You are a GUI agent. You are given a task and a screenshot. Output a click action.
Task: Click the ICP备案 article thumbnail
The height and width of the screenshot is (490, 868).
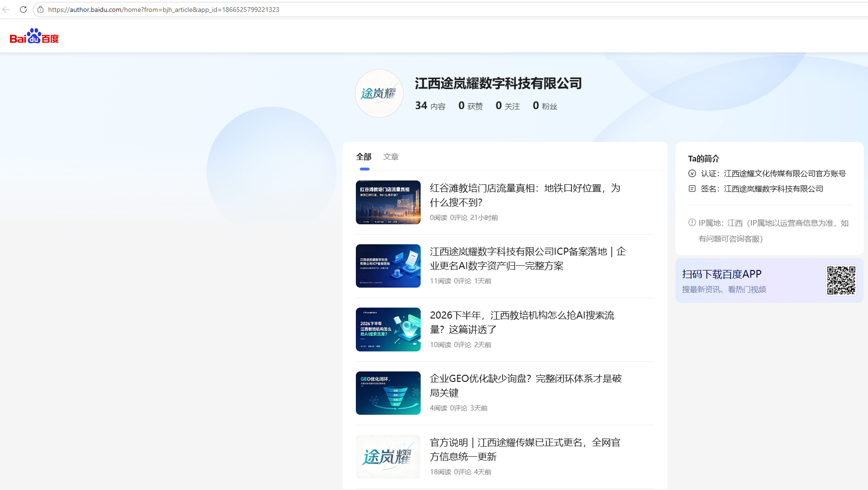pos(388,266)
